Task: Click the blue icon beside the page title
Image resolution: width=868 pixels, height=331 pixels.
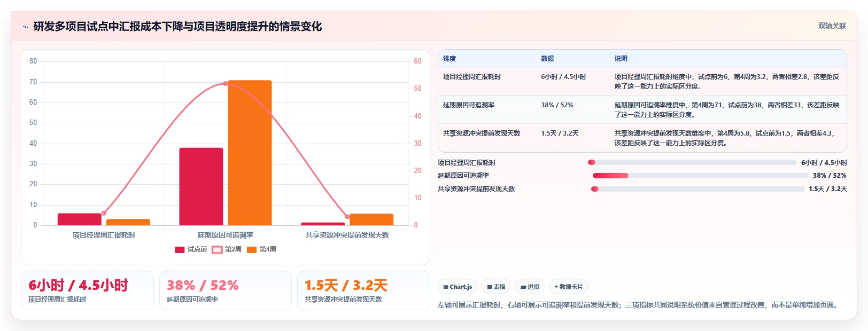Action: (x=25, y=27)
